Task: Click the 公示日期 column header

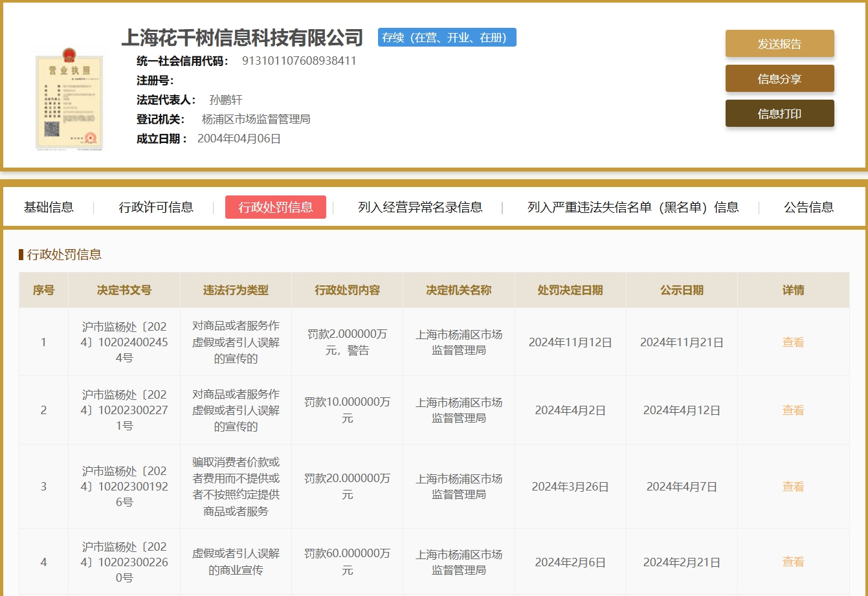Action: pyautogui.click(x=682, y=290)
